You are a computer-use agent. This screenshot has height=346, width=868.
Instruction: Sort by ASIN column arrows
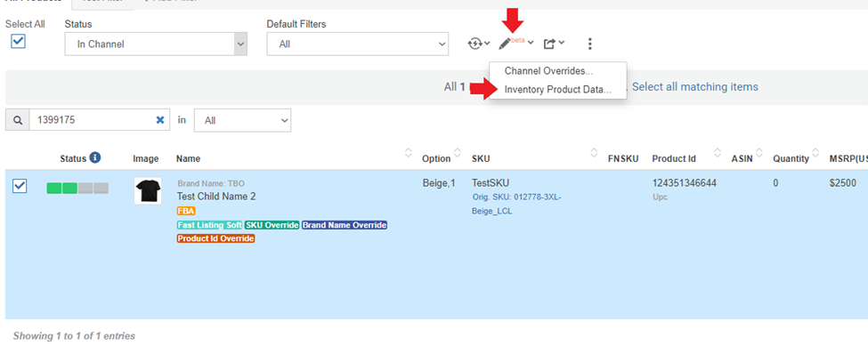click(759, 153)
